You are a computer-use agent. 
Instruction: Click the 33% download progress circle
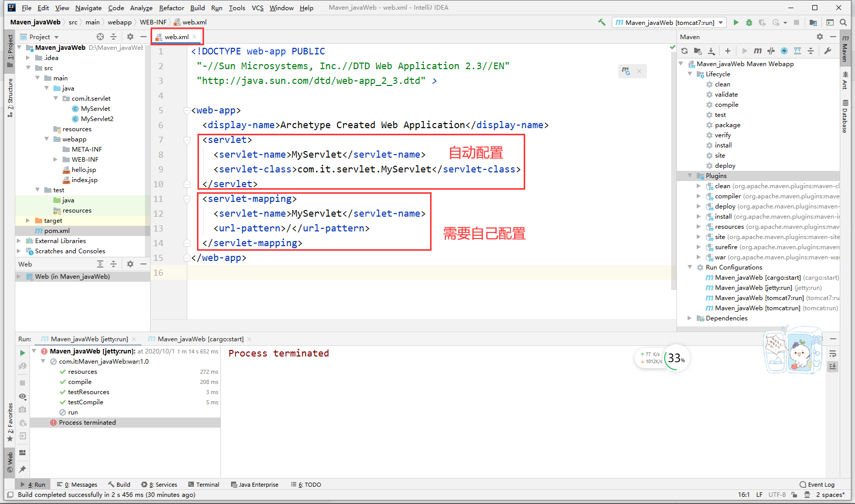click(676, 358)
